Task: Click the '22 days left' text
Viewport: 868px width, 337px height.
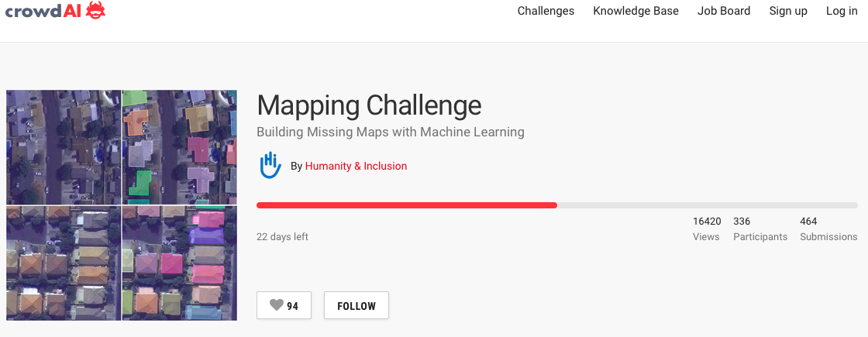Action: click(x=282, y=237)
